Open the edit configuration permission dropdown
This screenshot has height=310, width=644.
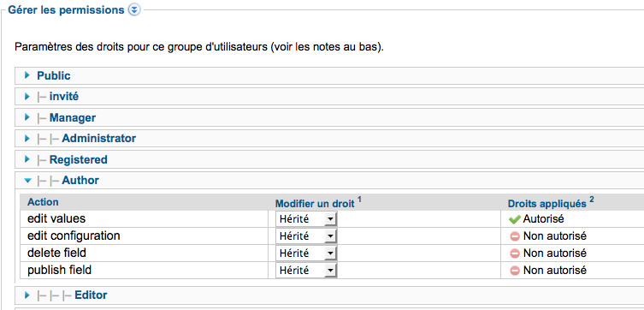pyautogui.click(x=306, y=236)
